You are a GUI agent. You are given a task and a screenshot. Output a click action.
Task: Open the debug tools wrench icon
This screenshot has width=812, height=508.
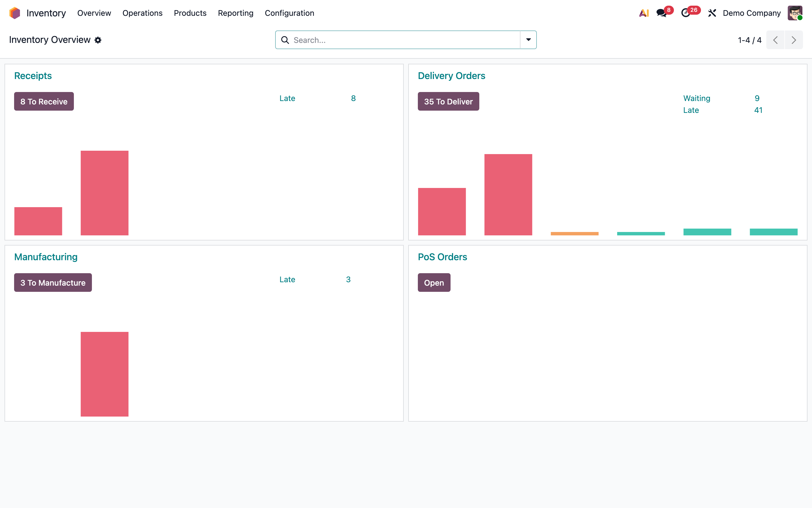tap(712, 13)
